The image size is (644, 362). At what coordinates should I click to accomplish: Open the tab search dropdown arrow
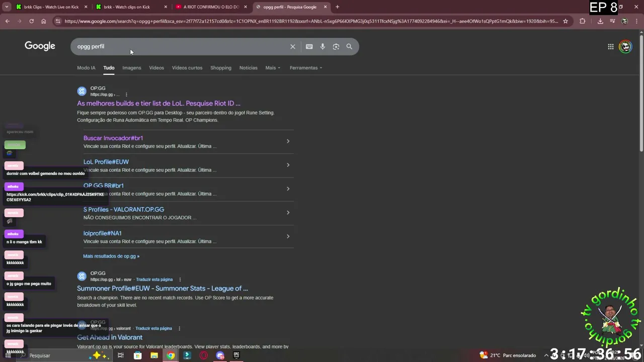(7, 7)
